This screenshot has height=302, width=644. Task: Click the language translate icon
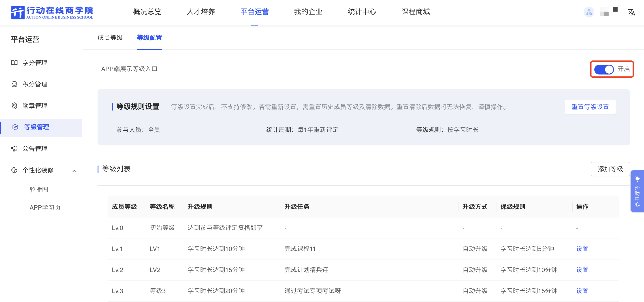[631, 12]
